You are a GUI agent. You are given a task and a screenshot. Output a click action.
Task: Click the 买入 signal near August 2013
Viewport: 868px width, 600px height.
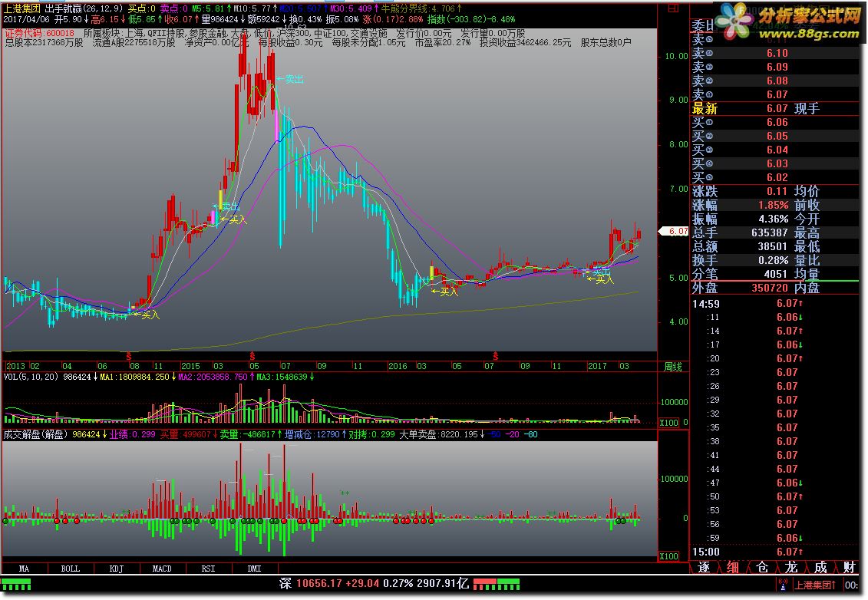click(x=146, y=315)
